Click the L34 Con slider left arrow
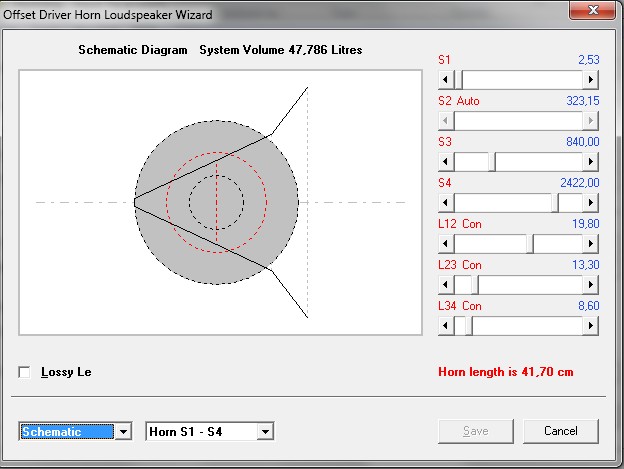The height and width of the screenshot is (469, 624). 446,326
